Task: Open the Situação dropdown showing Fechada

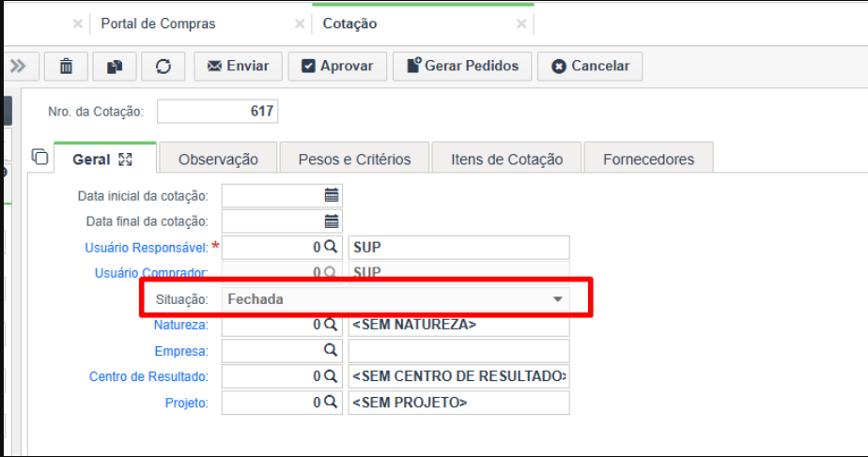Action: [x=395, y=299]
